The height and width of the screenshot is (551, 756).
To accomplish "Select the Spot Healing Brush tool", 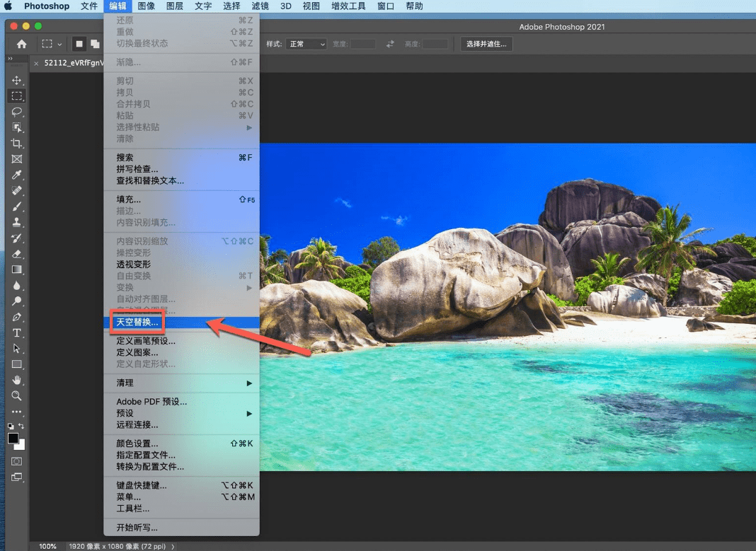I will click(x=16, y=191).
